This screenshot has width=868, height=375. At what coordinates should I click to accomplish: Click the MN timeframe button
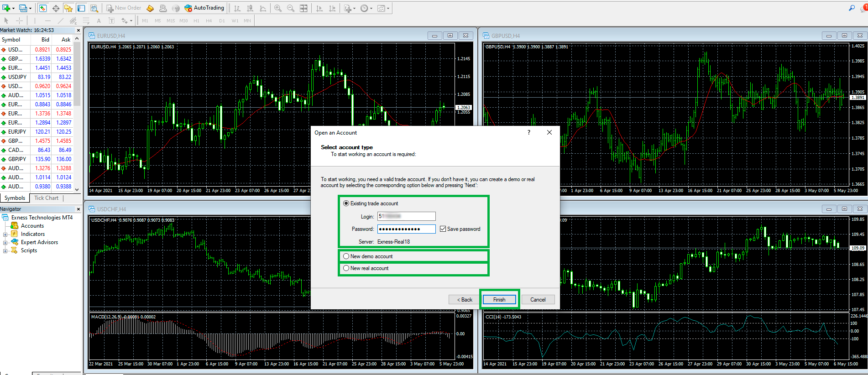click(247, 21)
